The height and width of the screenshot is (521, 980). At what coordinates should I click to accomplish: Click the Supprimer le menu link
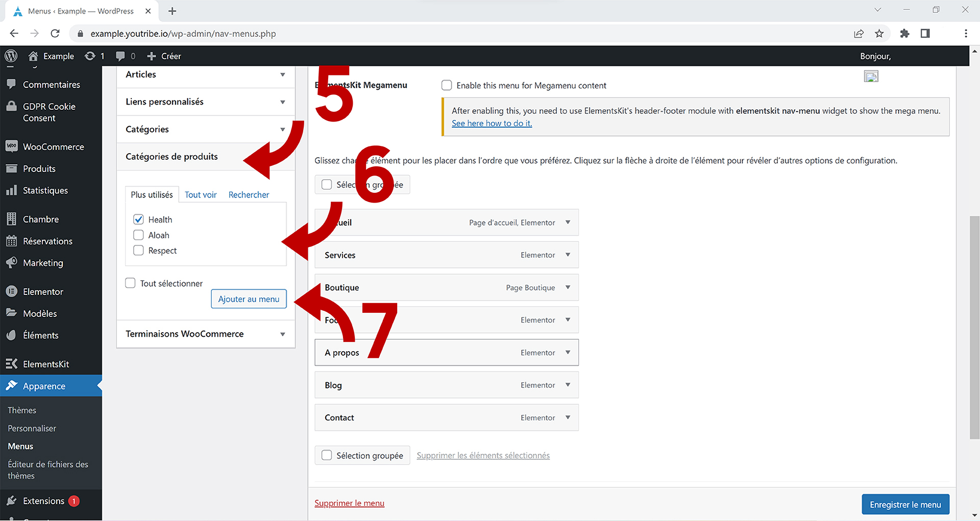pos(350,503)
